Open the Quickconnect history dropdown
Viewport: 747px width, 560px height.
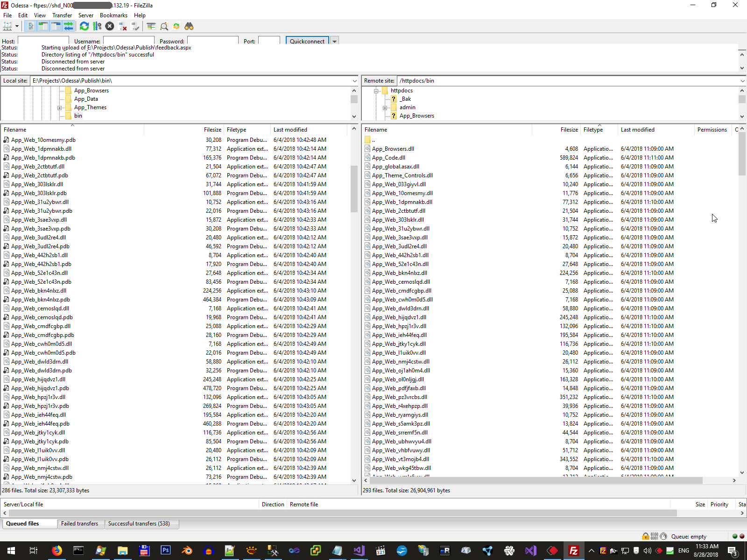tap(334, 41)
